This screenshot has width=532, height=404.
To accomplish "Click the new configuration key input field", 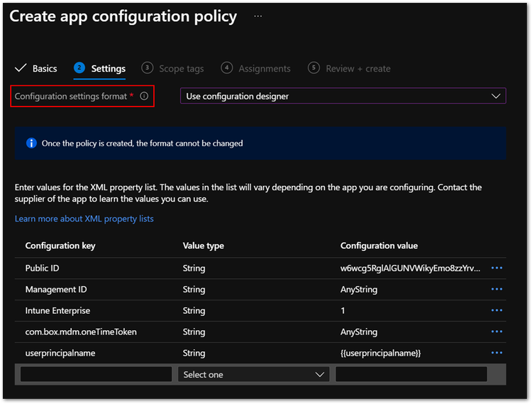I will [96, 374].
